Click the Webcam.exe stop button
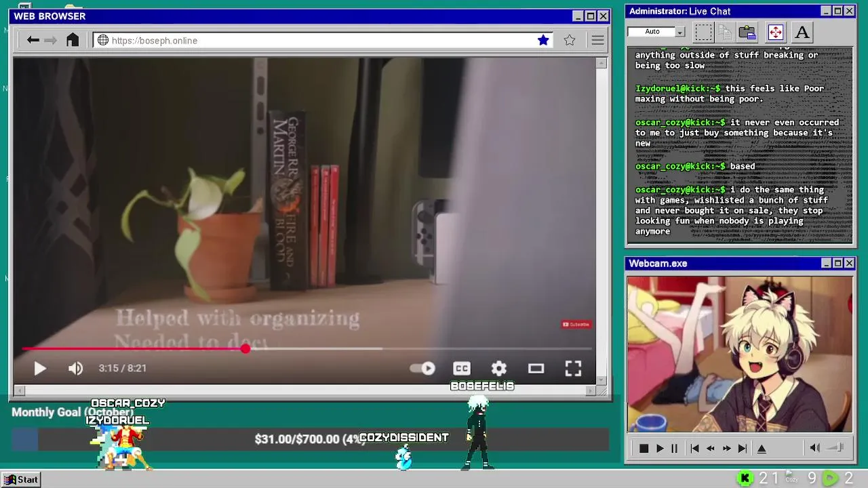 [644, 448]
